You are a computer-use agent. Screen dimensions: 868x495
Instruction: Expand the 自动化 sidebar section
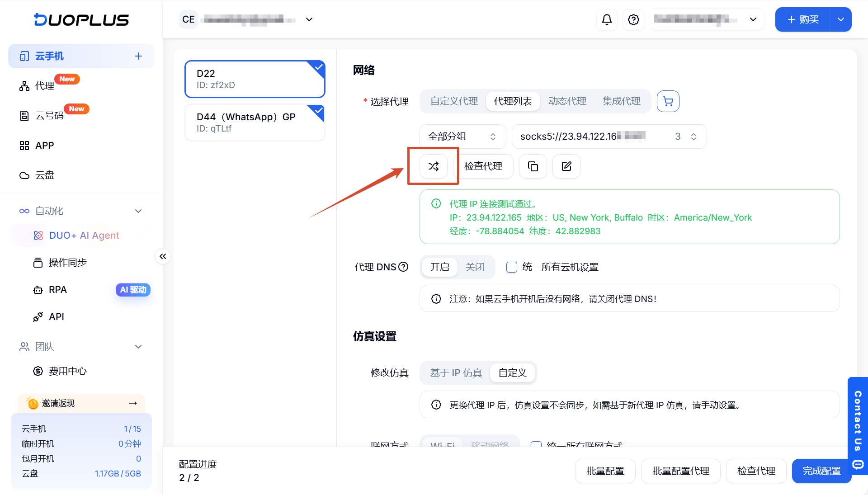[81, 211]
